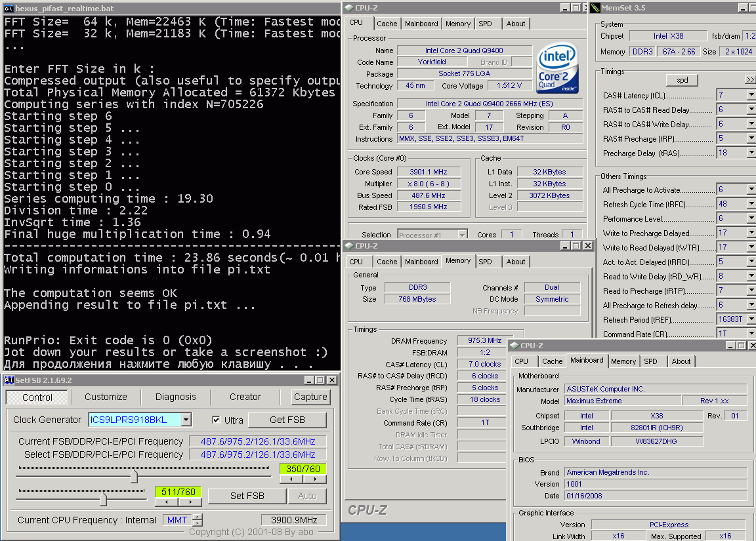Viewport: 756px width, 541px height.
Task: Click the BIOS Version 1001 field
Action: click(x=656, y=484)
